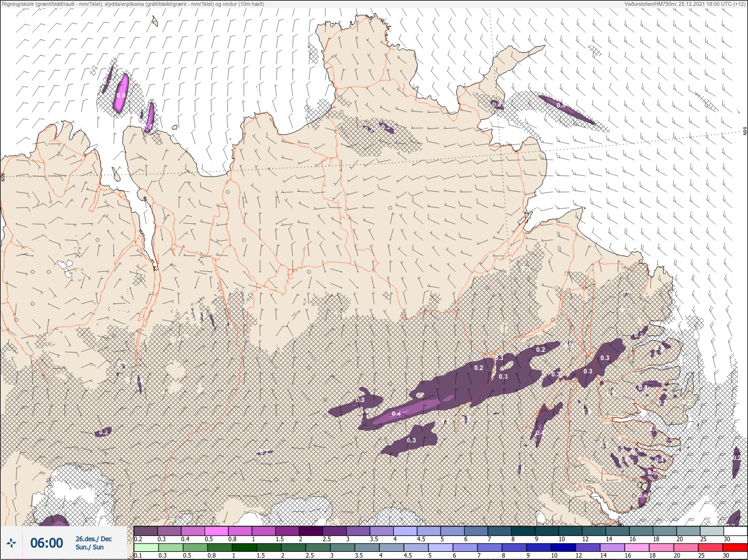Click the Veðurstofan compass logo icon
748x560 pixels.
[11, 544]
